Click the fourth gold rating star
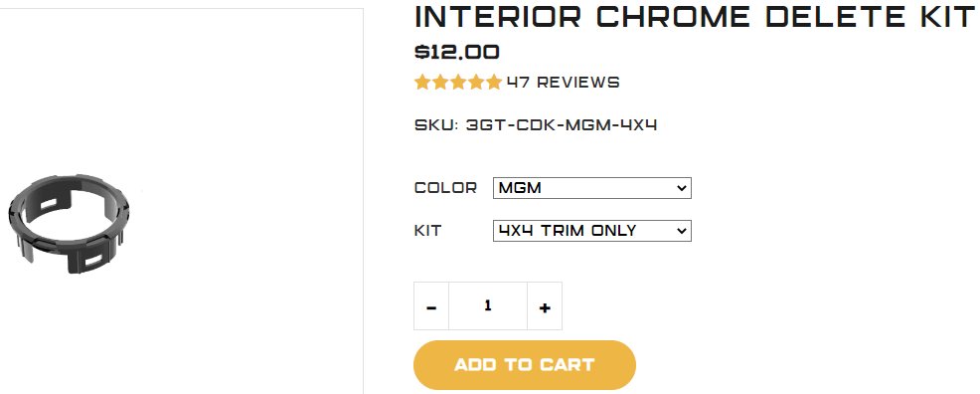980x394 pixels. coord(476,82)
